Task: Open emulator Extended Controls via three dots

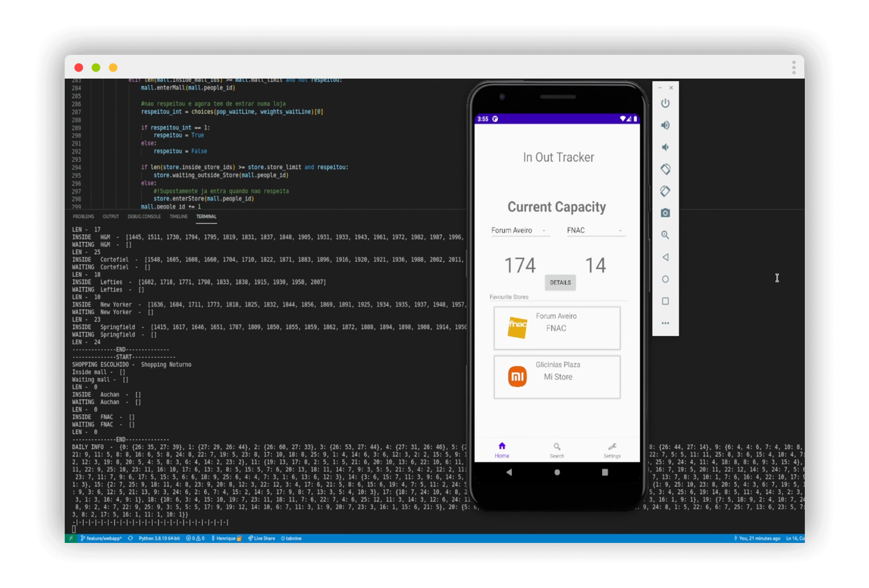Action: (665, 323)
